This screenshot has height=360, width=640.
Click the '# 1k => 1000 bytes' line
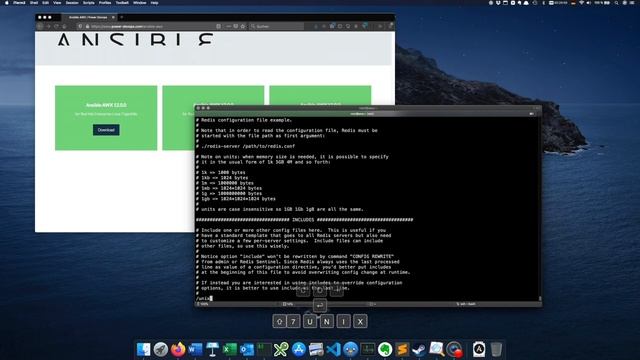[221, 173]
